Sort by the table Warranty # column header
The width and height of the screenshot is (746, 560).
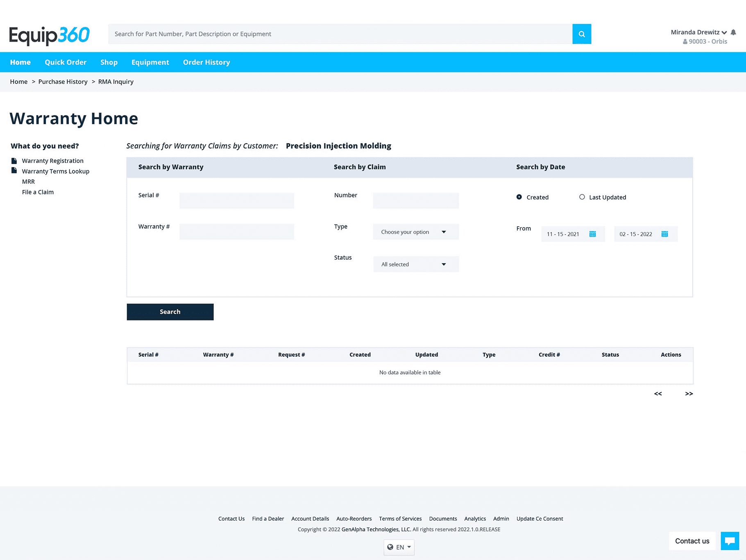[x=218, y=355]
